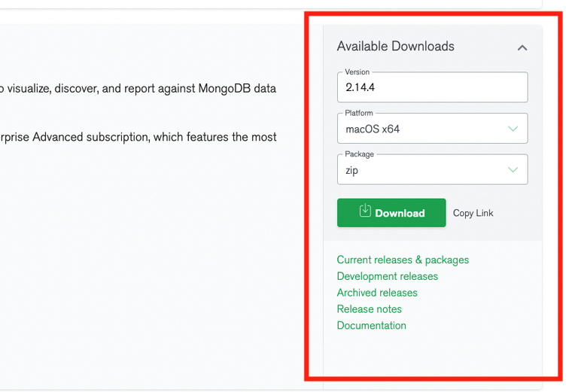Click the Advanced subscription sentence text
The width and height of the screenshot is (578, 392).
[x=138, y=137]
